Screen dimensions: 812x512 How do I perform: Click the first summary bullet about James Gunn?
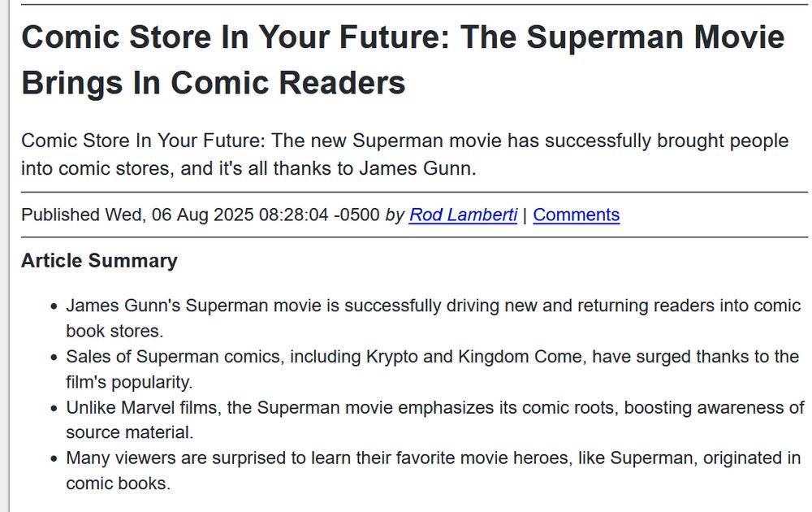(x=433, y=319)
